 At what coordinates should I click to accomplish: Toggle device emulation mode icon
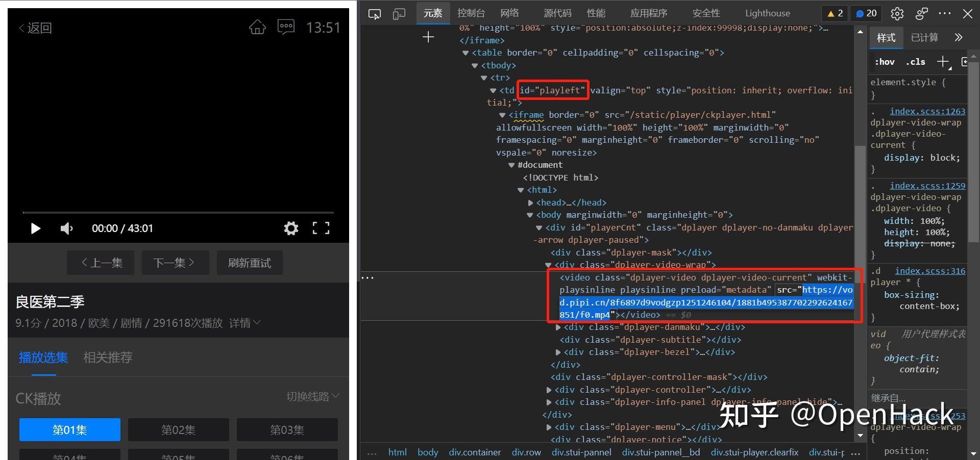(x=399, y=14)
